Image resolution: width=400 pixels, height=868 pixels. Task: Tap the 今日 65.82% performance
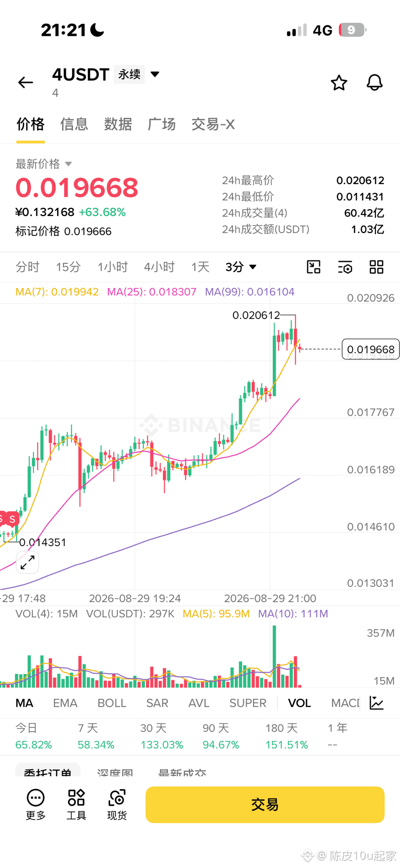(34, 736)
